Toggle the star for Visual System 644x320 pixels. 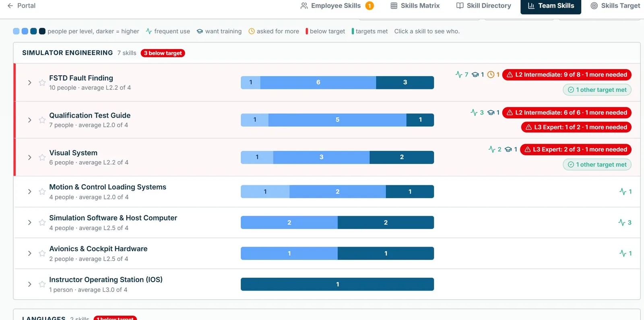42,157
